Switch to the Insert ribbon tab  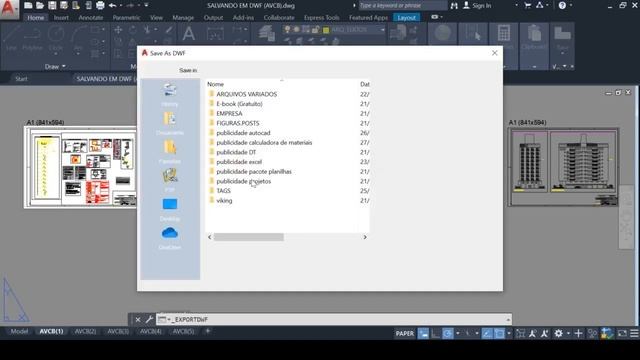pyautogui.click(x=61, y=18)
